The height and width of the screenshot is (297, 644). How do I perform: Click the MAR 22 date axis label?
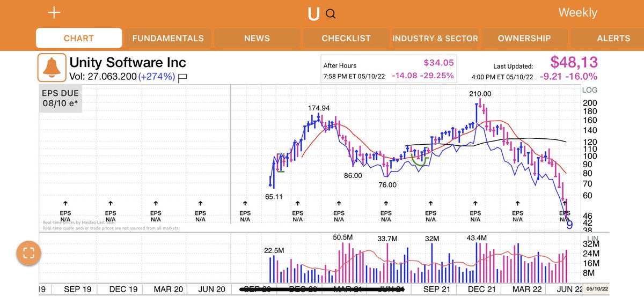526,289
